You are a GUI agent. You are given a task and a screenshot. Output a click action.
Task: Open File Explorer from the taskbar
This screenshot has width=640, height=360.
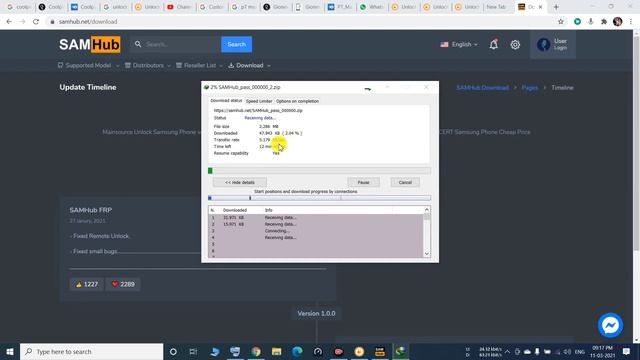point(276,351)
